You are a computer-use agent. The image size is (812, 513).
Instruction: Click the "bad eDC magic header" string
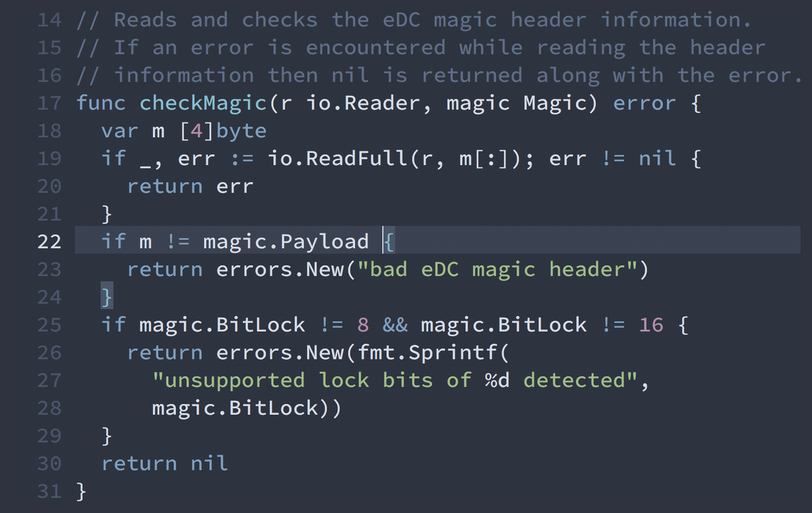coord(497,269)
